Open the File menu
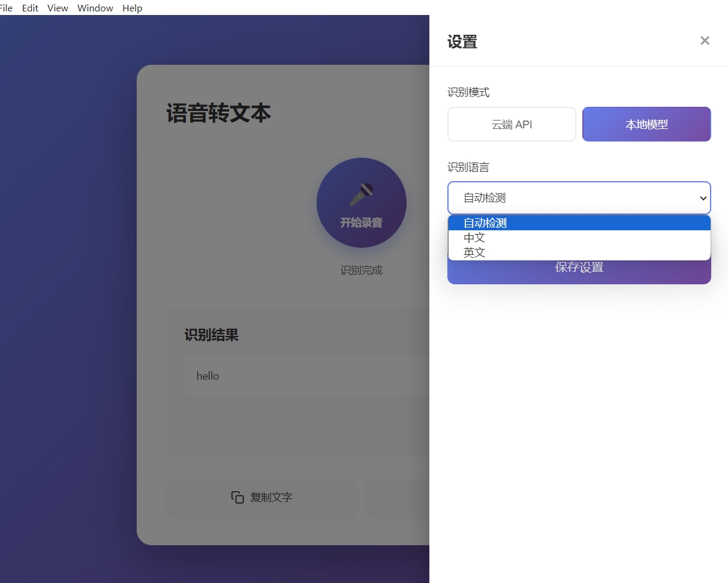 tap(6, 8)
